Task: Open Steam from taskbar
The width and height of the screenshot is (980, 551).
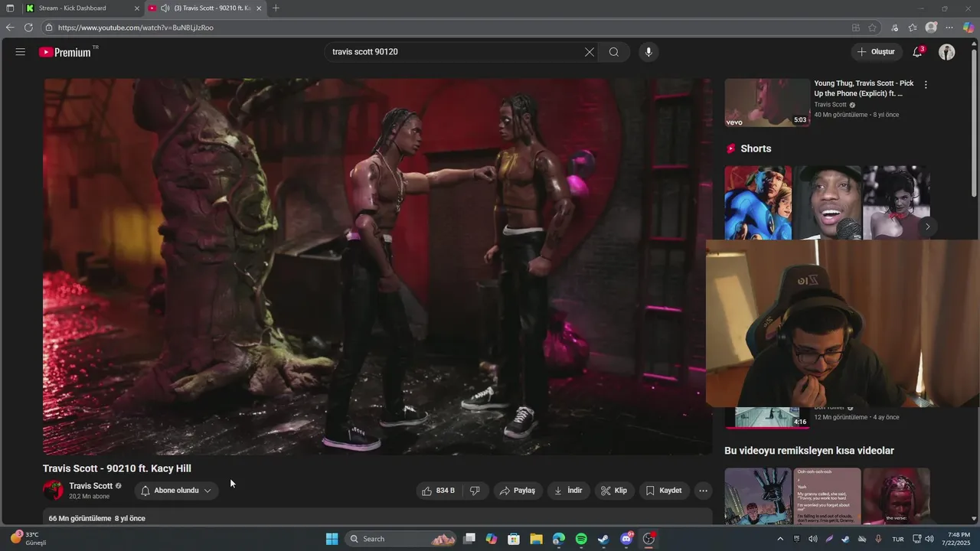Action: 603,539
